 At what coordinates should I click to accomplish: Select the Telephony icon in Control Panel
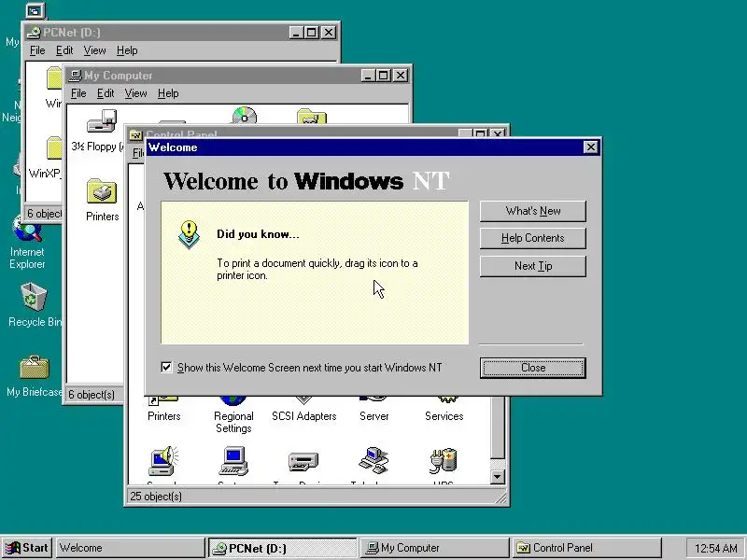(374, 461)
